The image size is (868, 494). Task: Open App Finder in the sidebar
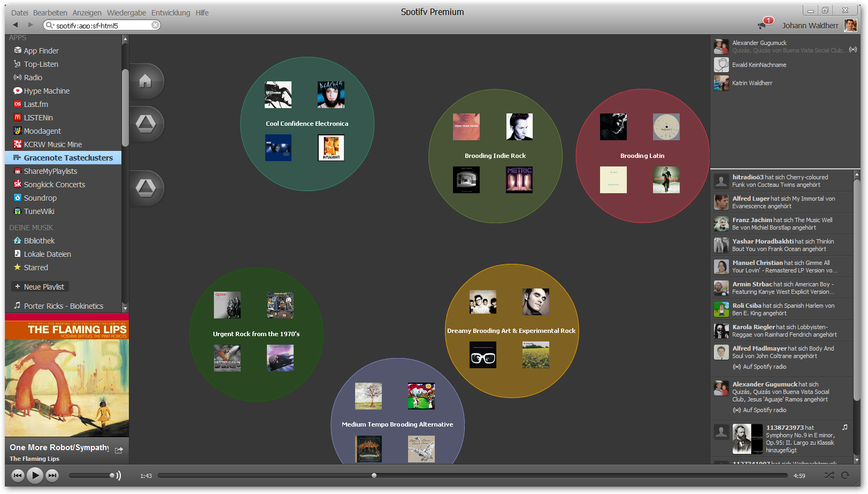tap(63, 51)
